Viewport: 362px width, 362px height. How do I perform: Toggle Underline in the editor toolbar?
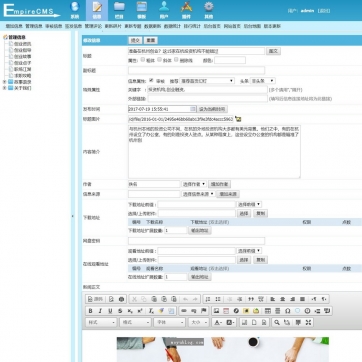point(110,311)
